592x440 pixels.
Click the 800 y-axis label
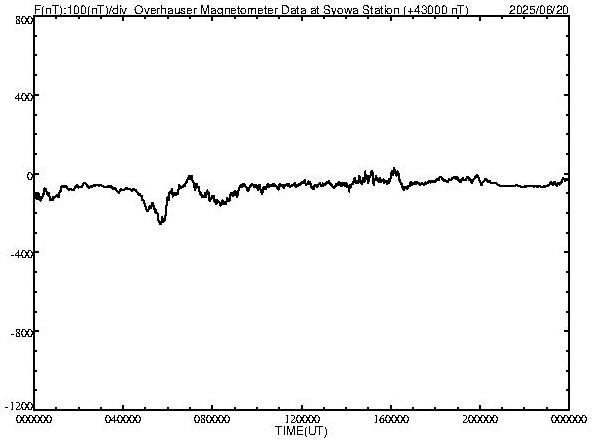24,20
